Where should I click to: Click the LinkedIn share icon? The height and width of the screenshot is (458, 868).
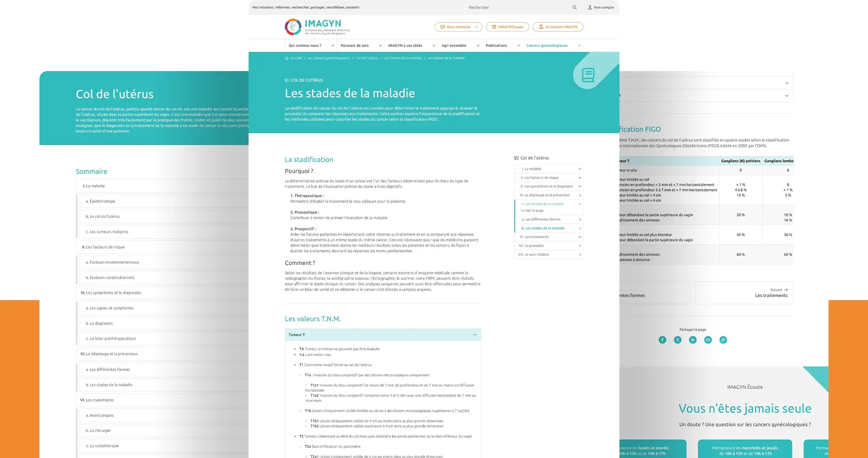click(x=692, y=340)
